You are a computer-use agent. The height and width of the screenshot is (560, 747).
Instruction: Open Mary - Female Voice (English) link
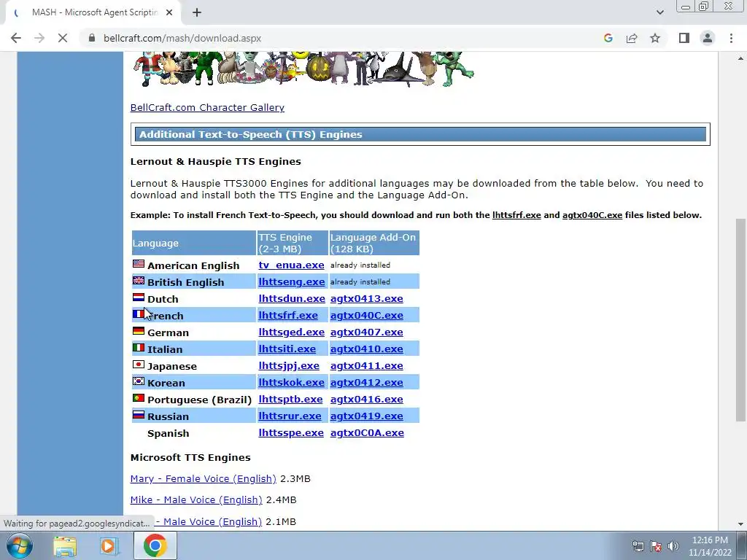point(203,478)
